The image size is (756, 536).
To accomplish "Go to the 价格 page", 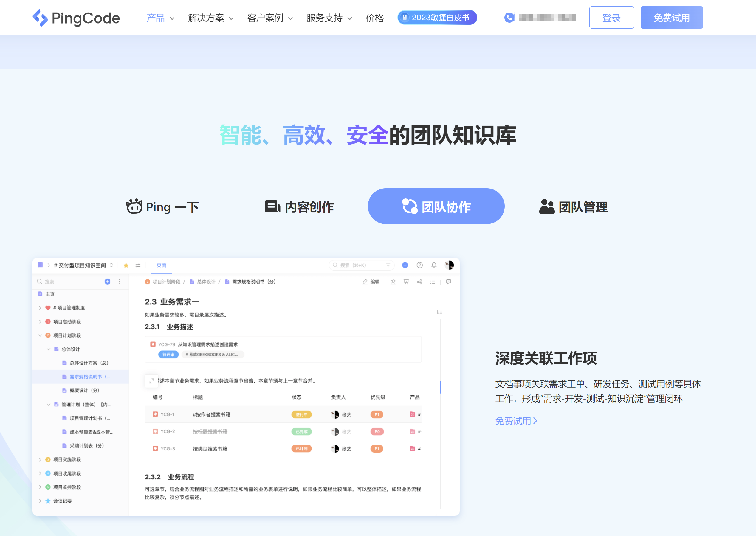I will tap(375, 18).
